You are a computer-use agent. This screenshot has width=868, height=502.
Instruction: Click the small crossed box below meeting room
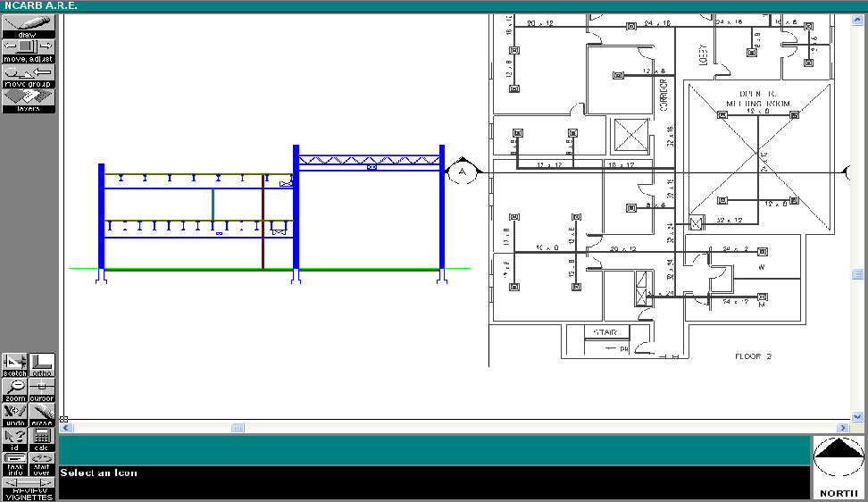tap(697, 223)
